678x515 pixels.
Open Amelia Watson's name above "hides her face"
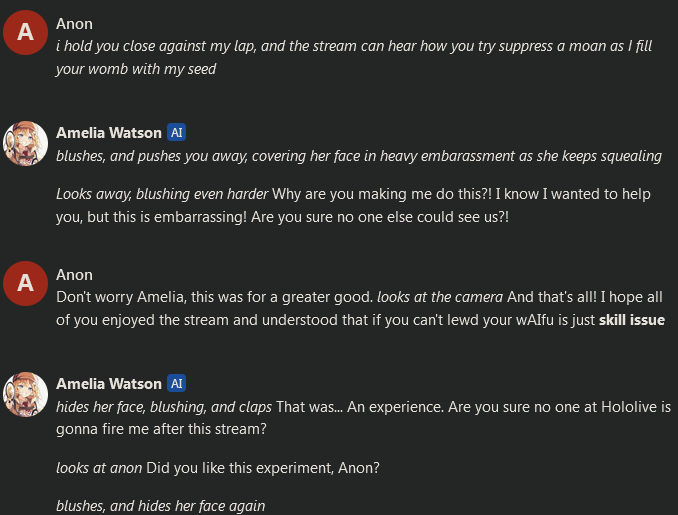click(x=108, y=383)
